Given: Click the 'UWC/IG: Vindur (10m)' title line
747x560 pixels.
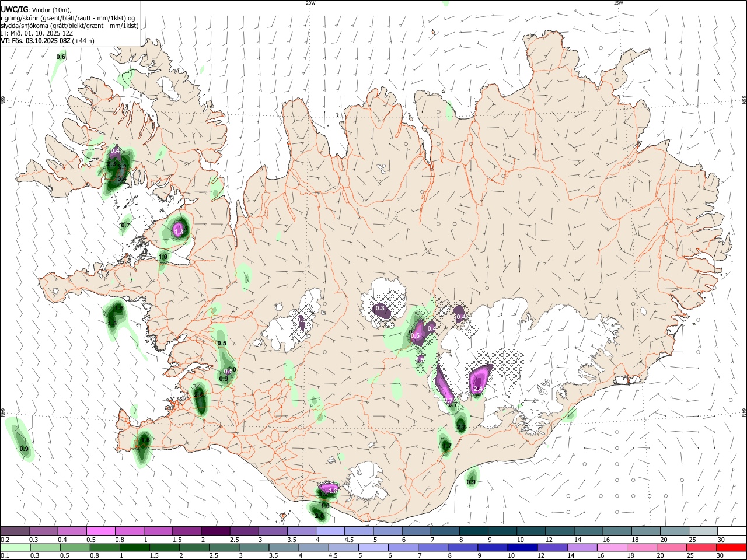Looking at the screenshot, I should click(36, 9).
